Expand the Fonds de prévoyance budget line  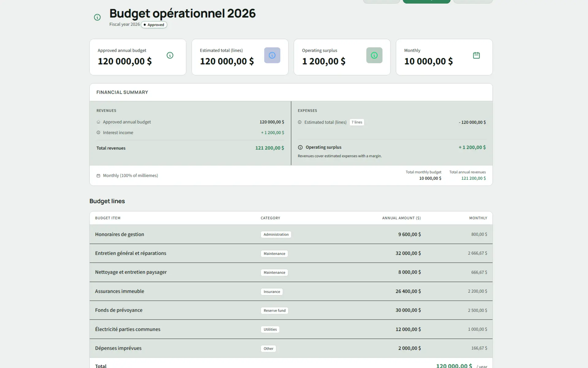pyautogui.click(x=119, y=310)
